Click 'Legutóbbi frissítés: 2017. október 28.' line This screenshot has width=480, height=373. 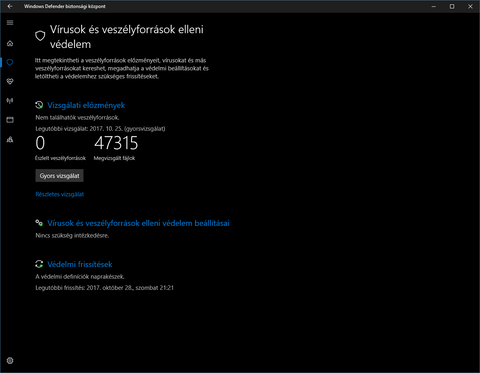[104, 288]
